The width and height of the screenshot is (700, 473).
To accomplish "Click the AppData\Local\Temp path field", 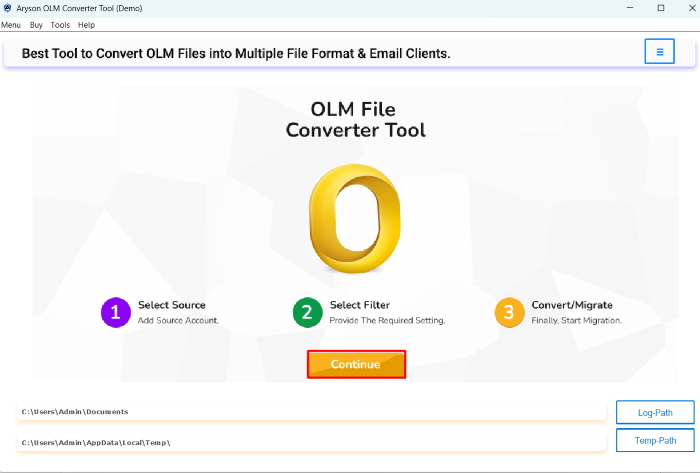I will (x=312, y=442).
